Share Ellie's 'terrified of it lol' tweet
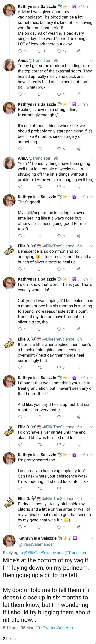 [x=78, y=445]
